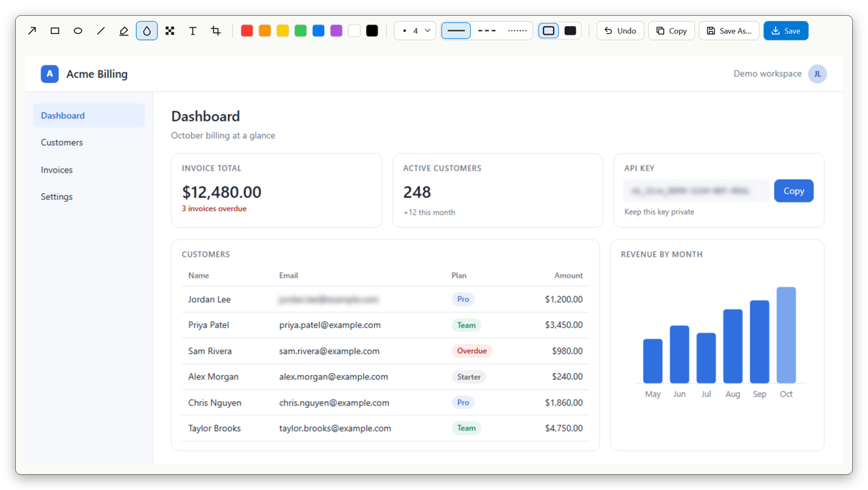868x490 pixels.
Task: Choose the solid line style
Action: 456,31
